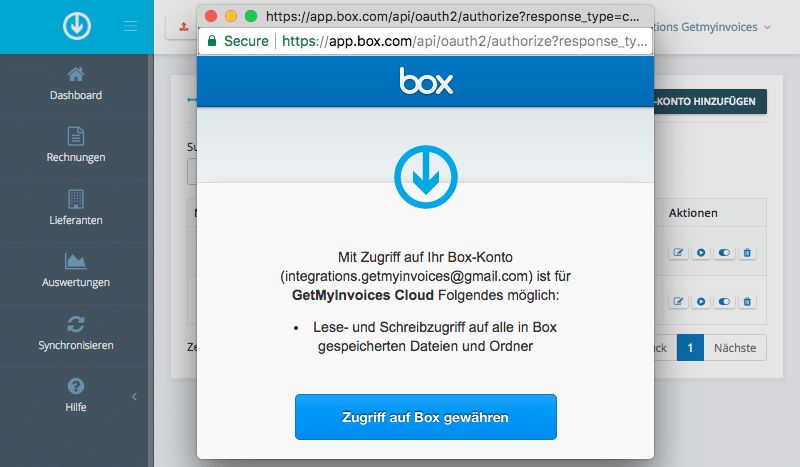The image size is (800, 467).
Task: Close the Box popup with the red button
Action: pyautogui.click(x=211, y=16)
